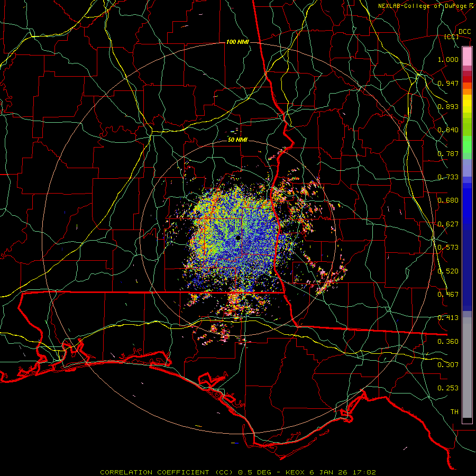Screen dimensions: 476x476
Task: Click the 0.520 legend value
Action: tap(448, 271)
